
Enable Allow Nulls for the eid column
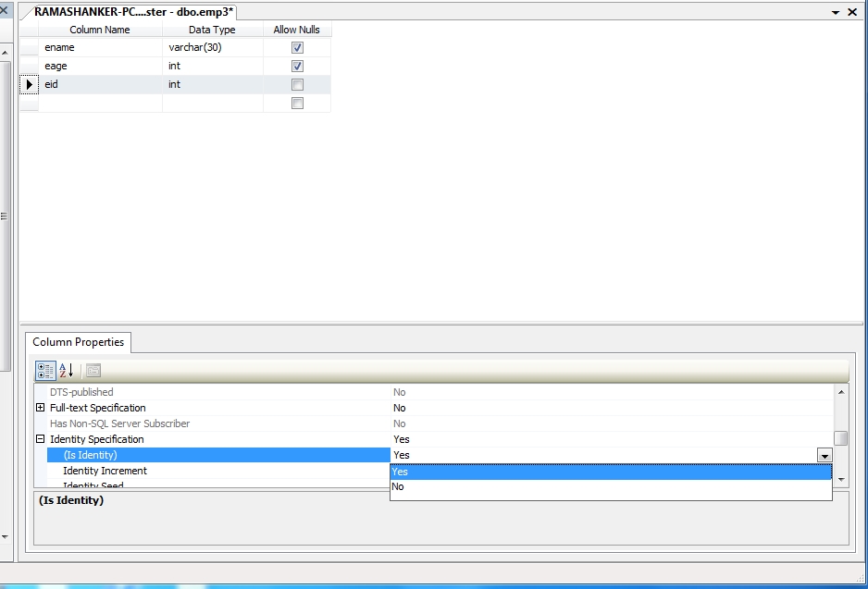click(296, 84)
